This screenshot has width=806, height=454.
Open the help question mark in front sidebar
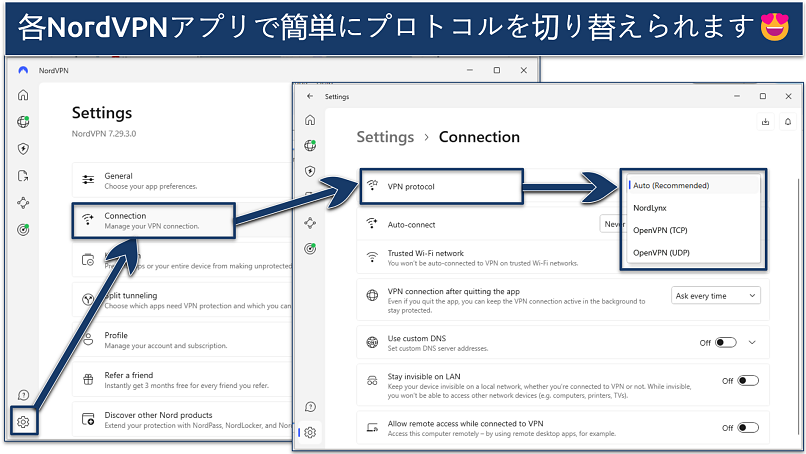(310, 407)
